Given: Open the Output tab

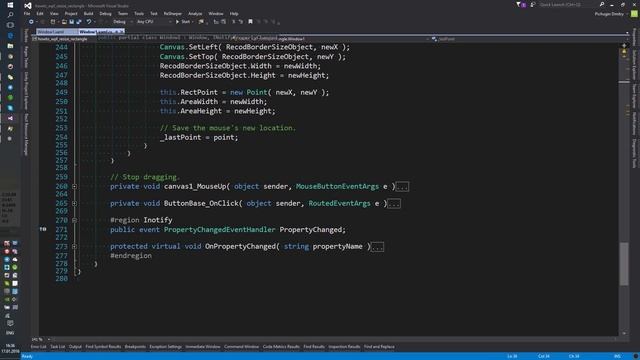Looking at the screenshot, I should pyautogui.click(x=75, y=347).
